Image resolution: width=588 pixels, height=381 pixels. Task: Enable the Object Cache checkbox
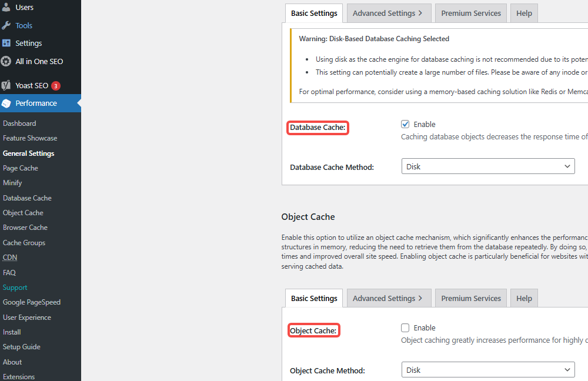pos(405,327)
